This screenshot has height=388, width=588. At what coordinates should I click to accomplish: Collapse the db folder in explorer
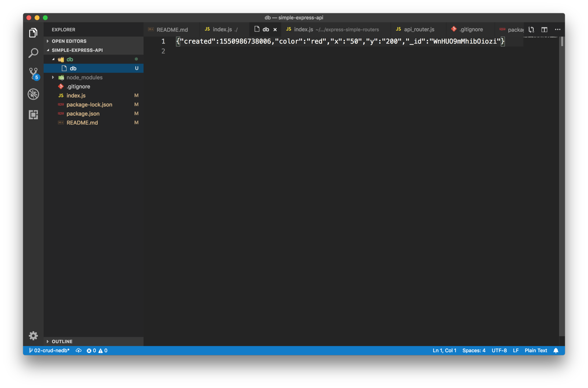[x=70, y=59]
